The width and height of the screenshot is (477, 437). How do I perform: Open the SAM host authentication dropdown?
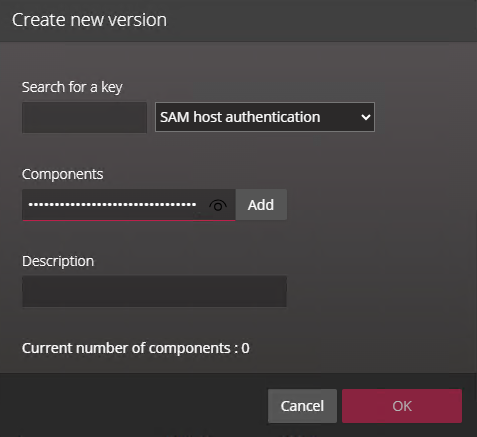265,117
